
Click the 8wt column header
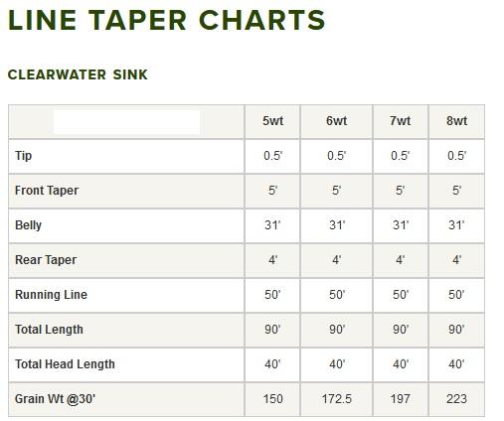point(456,121)
